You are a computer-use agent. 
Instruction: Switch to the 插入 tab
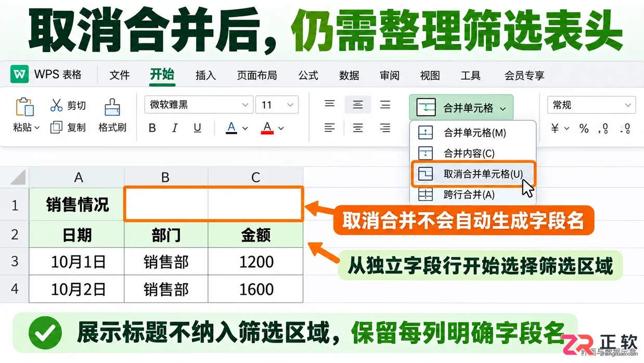(205, 76)
